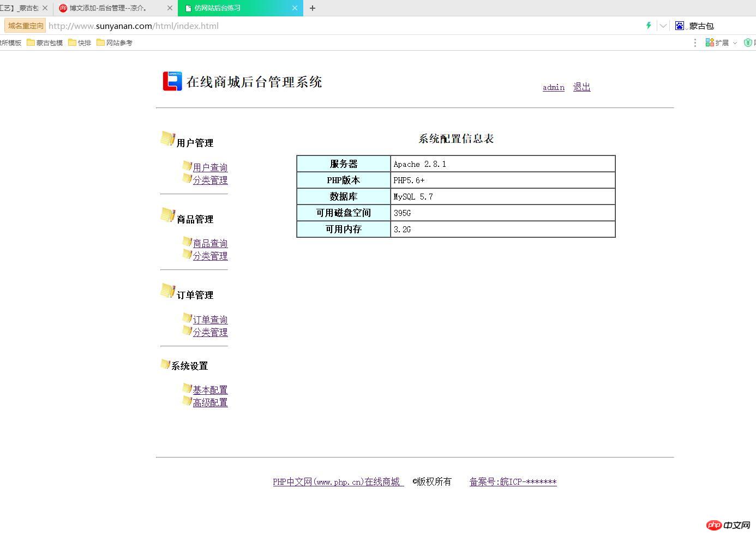Click the admin user link
756x536 pixels.
(554, 87)
